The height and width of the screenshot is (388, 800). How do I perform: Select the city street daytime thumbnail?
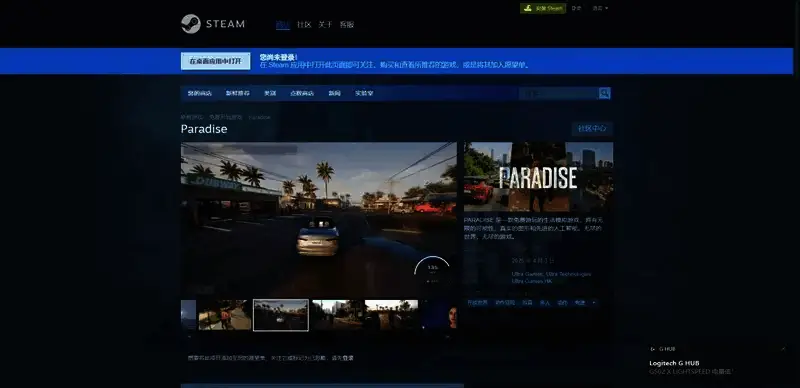(337, 315)
